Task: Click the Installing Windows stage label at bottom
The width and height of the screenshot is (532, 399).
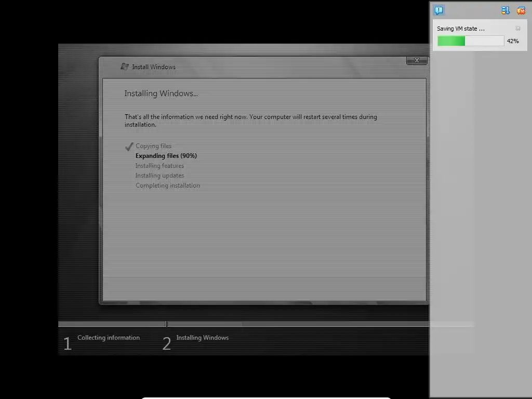Action: [203, 338]
